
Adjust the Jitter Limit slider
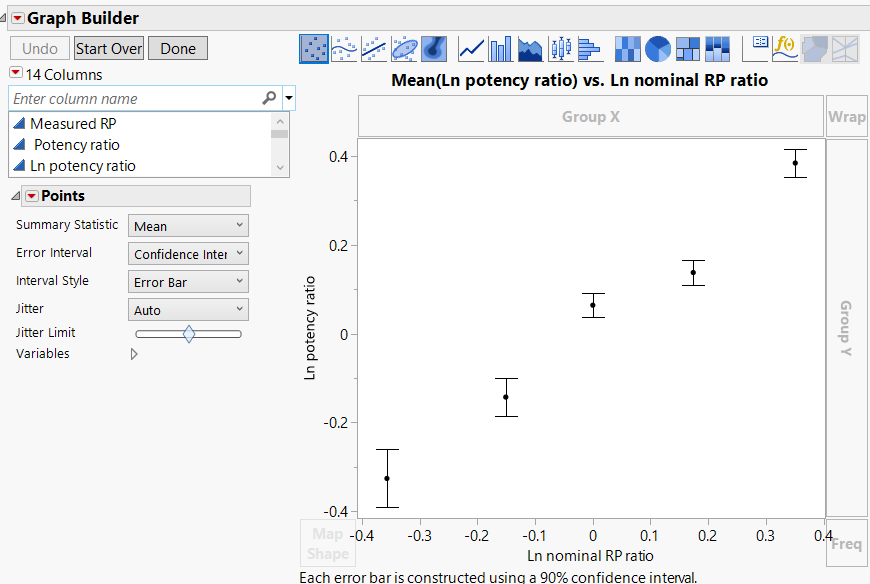tap(188, 333)
